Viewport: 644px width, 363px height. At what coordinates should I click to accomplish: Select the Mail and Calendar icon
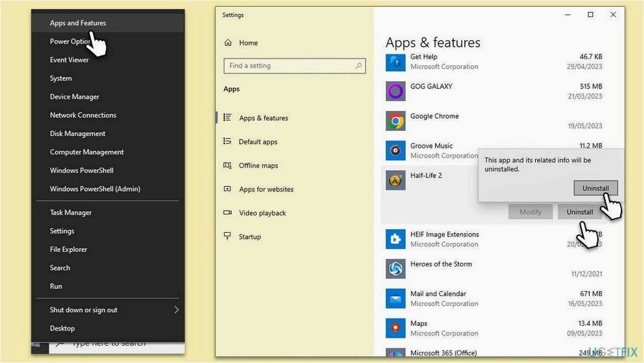[x=396, y=299]
